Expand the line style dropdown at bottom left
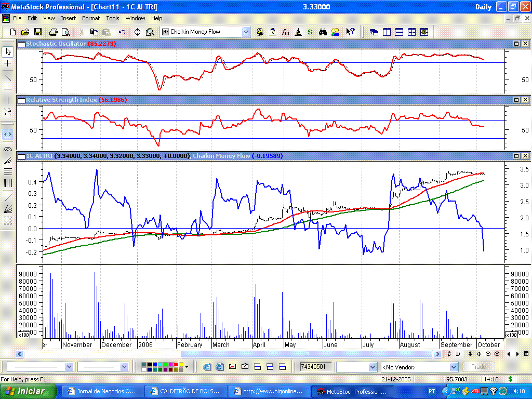Viewport: 532px width, 399px height. pos(69,367)
